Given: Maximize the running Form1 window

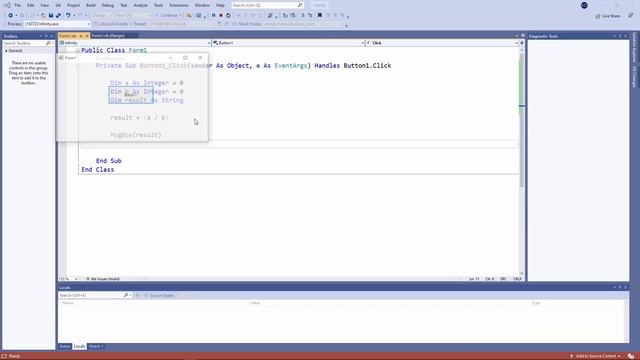Looking at the screenshot, I should coord(185,58).
